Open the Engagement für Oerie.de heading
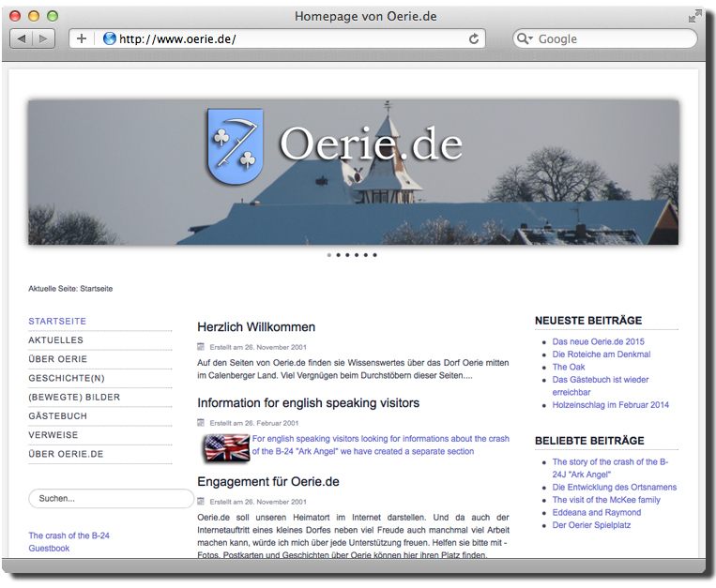The image size is (716, 588). point(268,482)
